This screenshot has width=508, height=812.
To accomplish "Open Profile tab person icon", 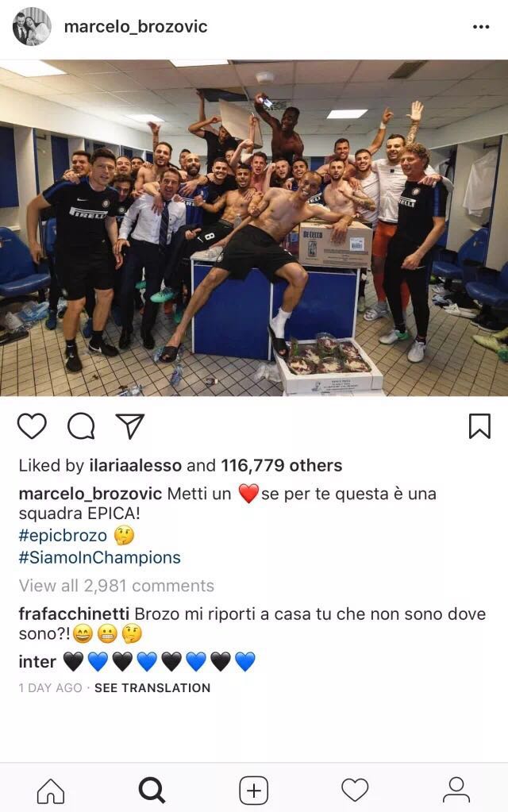I will [x=456, y=791].
